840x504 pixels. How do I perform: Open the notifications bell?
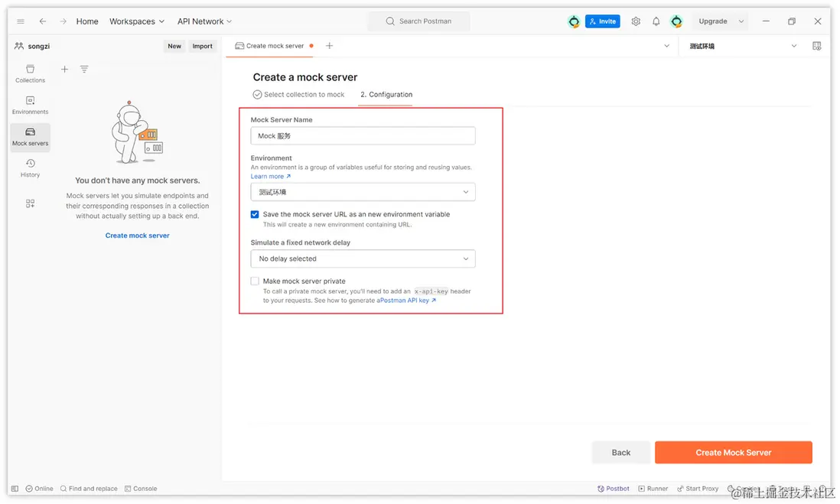pyautogui.click(x=656, y=21)
